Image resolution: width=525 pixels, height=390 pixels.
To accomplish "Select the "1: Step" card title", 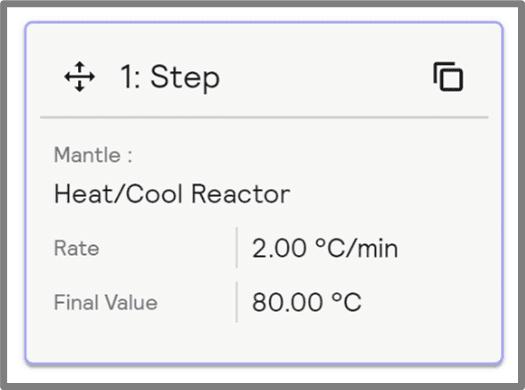I will pos(170,78).
